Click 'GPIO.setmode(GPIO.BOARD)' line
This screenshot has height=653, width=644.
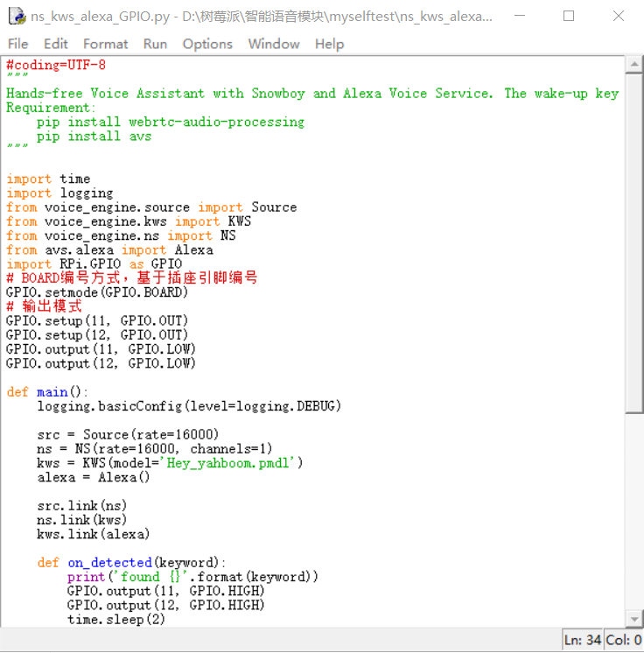click(x=97, y=292)
